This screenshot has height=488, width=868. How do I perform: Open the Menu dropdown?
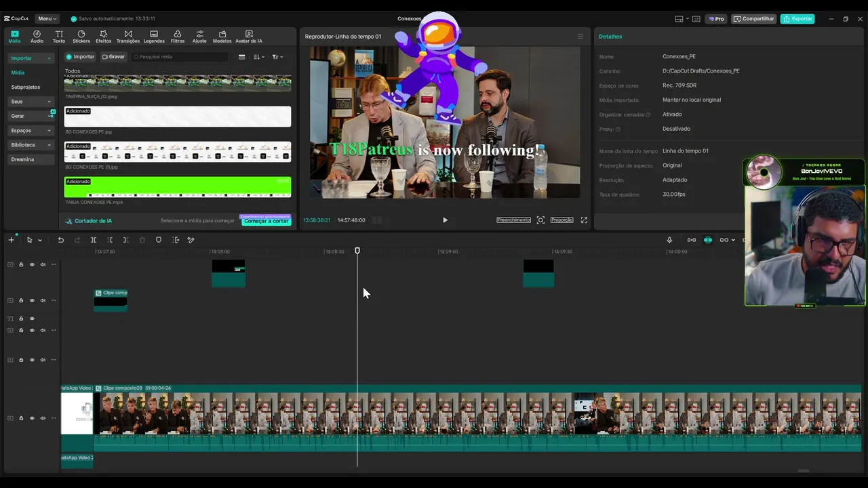pyautogui.click(x=47, y=19)
